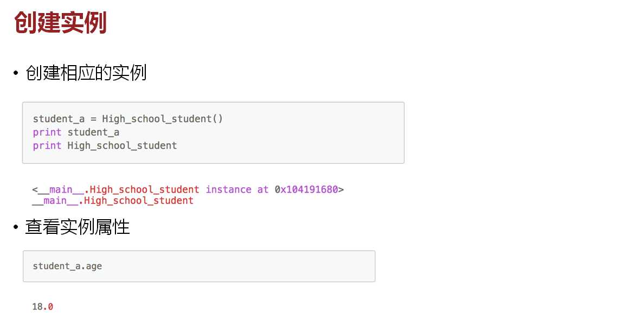Click the student_a.age code text
644x325 pixels.
point(67,266)
